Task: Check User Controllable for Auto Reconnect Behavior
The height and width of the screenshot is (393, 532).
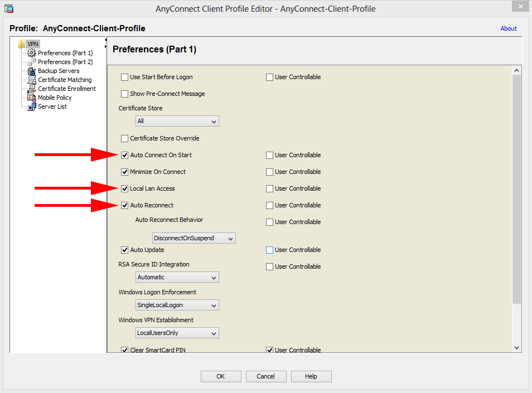Action: (x=269, y=222)
